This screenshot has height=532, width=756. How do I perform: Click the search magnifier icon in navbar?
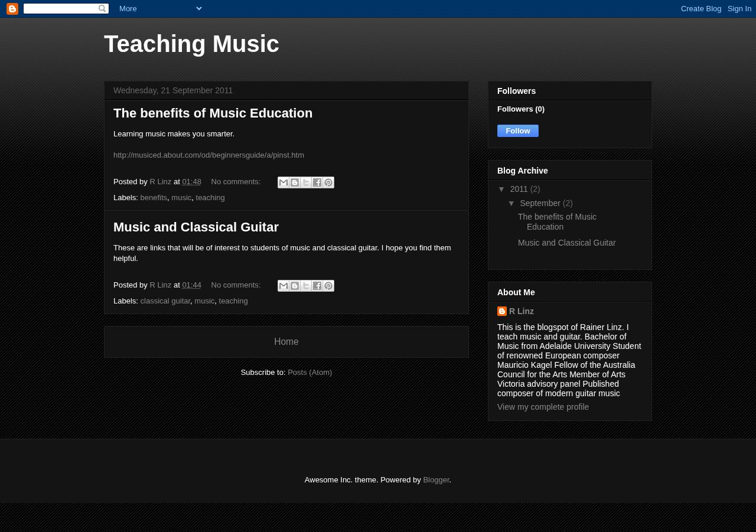click(102, 8)
